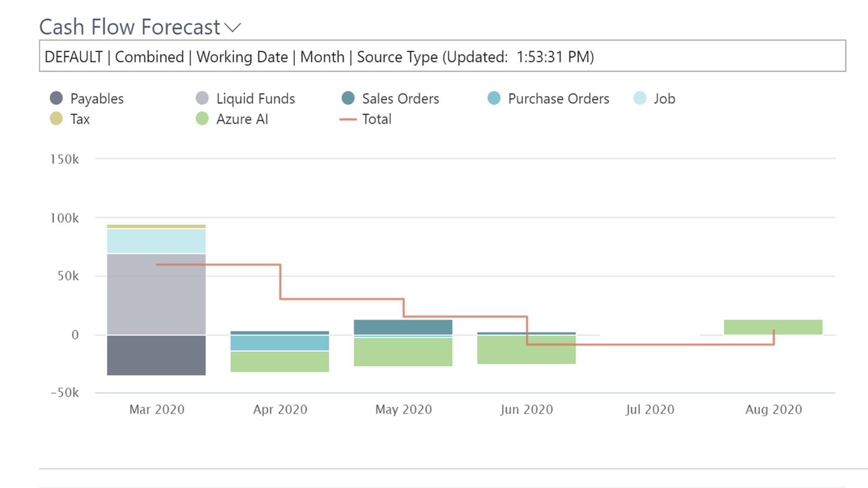Toggle the Azure AI legend circle
The width and height of the screenshot is (868, 488).
(x=202, y=119)
